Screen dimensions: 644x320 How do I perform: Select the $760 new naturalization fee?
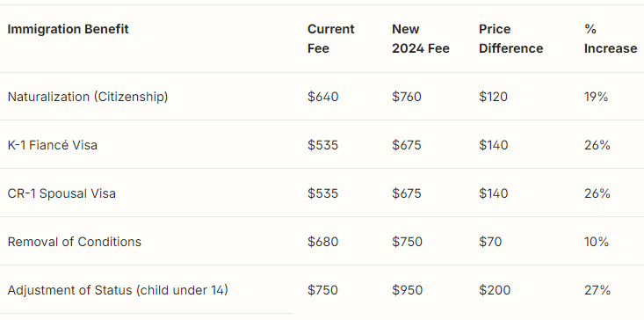407,97
